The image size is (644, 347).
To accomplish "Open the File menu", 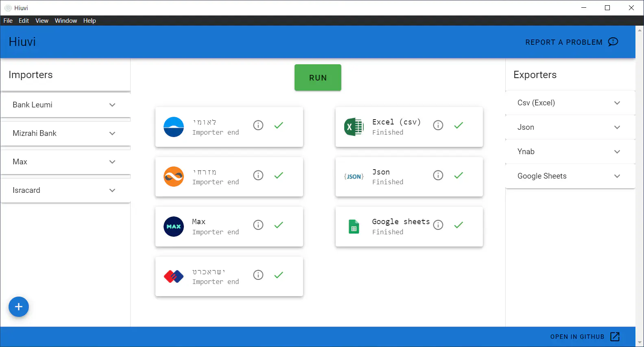I will coord(8,21).
